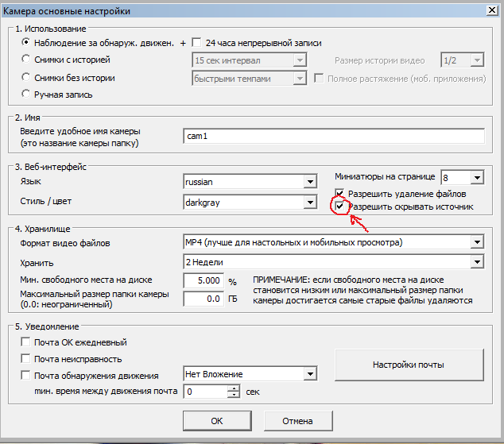This screenshot has width=504, height=444.
Task: Click the minimum time between mails field
Action: click(x=205, y=392)
